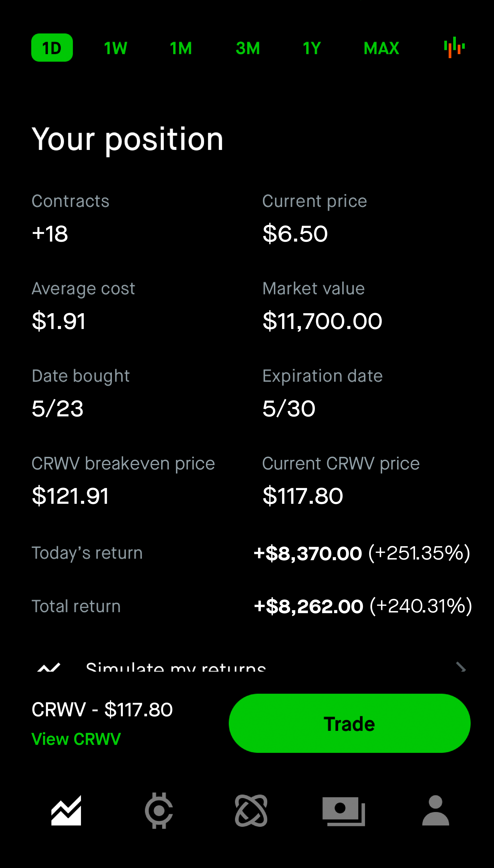Select the 1D time range
494x868 pixels.
[52, 48]
